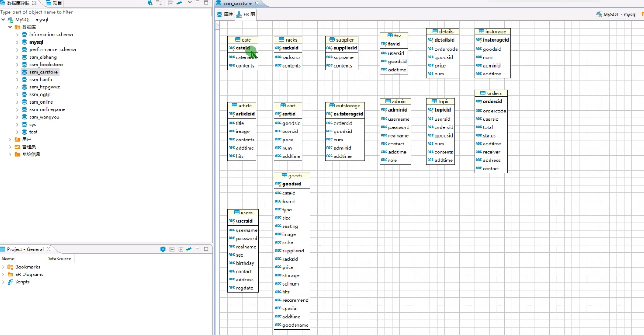Select the ssm_carstore editor tab

(237, 3)
